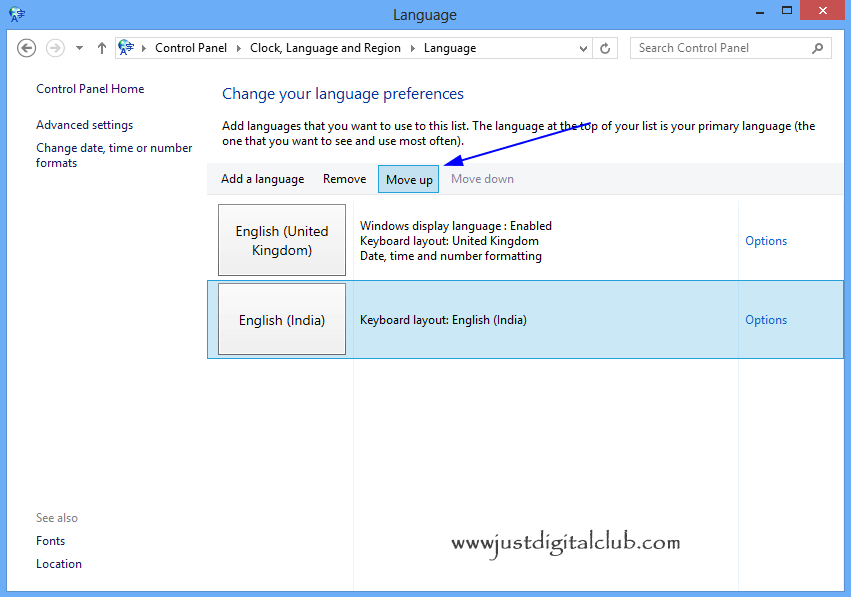This screenshot has width=851, height=597.
Task: Open Options for English (United Kingdom)
Action: click(766, 241)
